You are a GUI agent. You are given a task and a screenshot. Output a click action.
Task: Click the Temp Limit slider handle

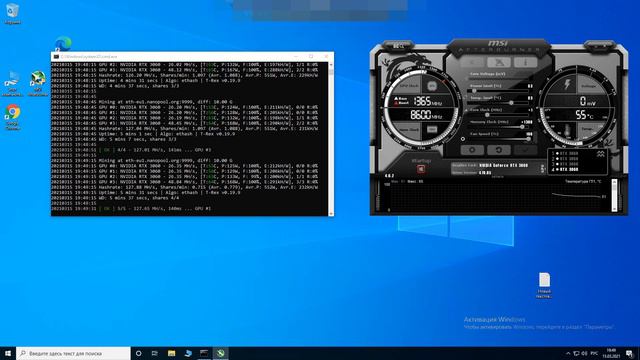tap(511, 102)
